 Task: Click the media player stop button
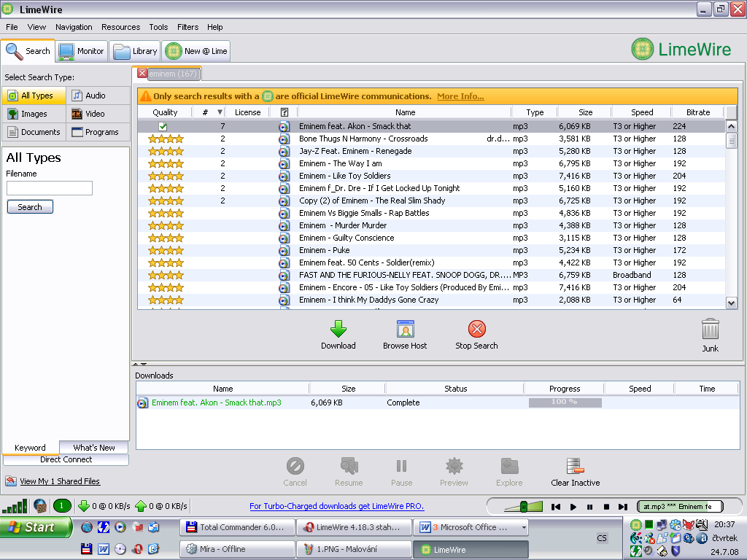tap(605, 507)
